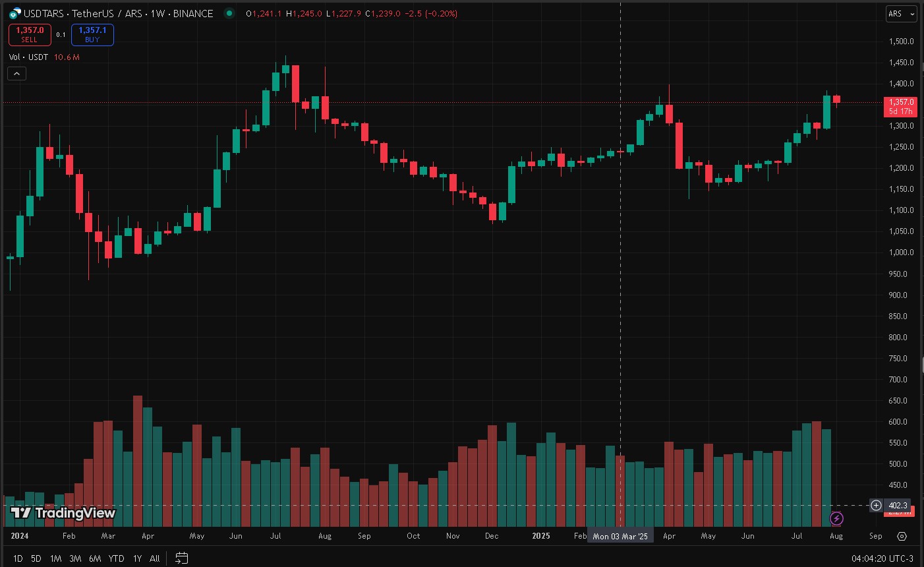Click the 10.6 M volume value
924x567 pixels.
pyautogui.click(x=67, y=57)
